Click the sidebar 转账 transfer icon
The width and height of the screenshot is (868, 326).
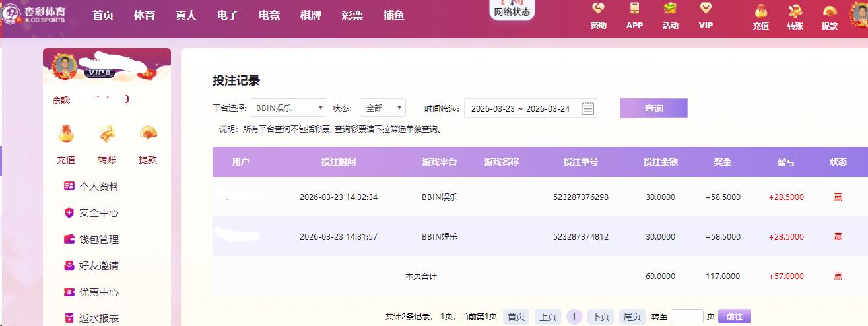pyautogui.click(x=107, y=133)
